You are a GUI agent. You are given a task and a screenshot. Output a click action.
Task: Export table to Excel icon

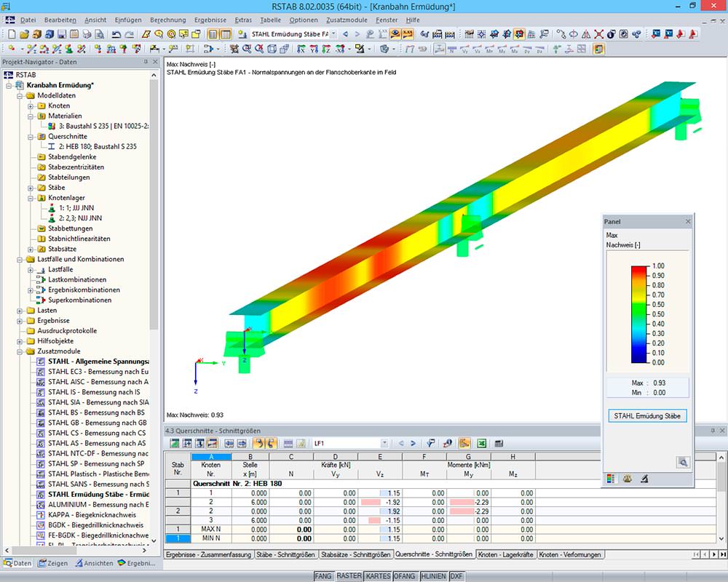(x=482, y=444)
